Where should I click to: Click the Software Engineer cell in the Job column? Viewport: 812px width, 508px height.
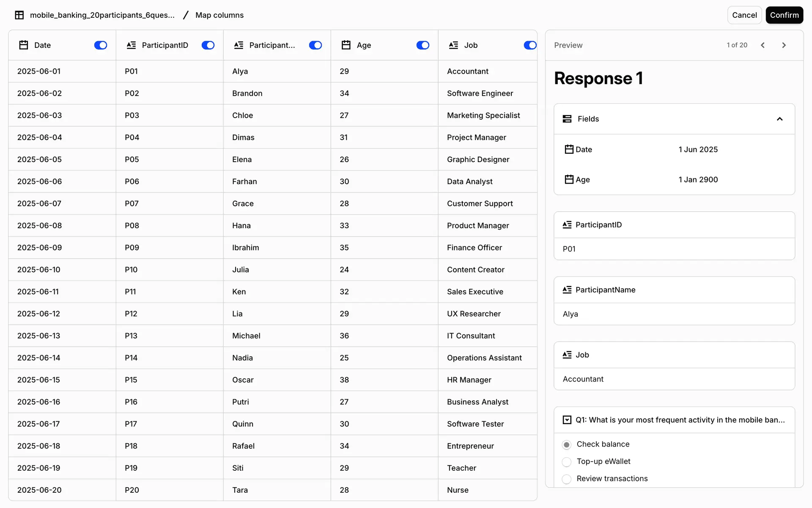[480, 94]
